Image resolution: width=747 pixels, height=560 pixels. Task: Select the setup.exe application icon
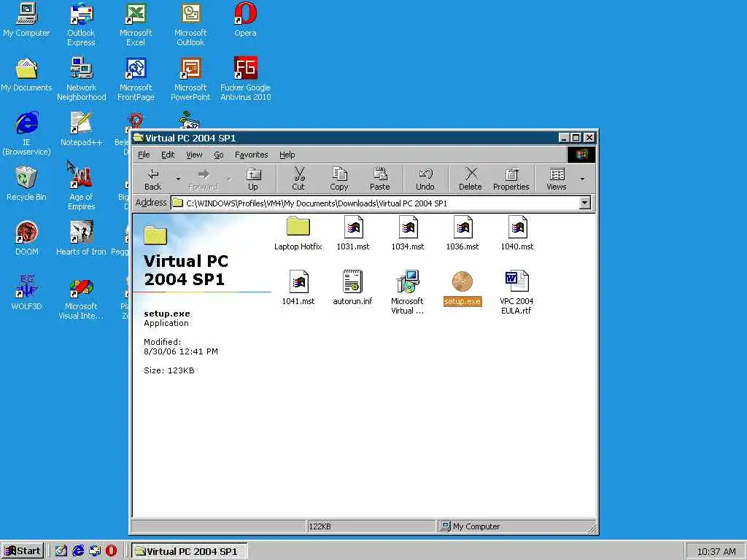[462, 287]
